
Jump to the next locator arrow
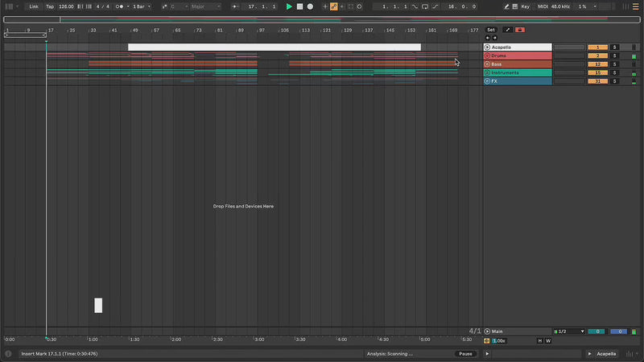[x=493, y=38]
